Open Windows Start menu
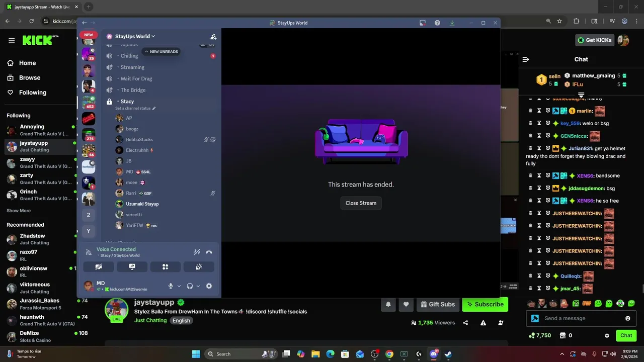 coord(196,354)
